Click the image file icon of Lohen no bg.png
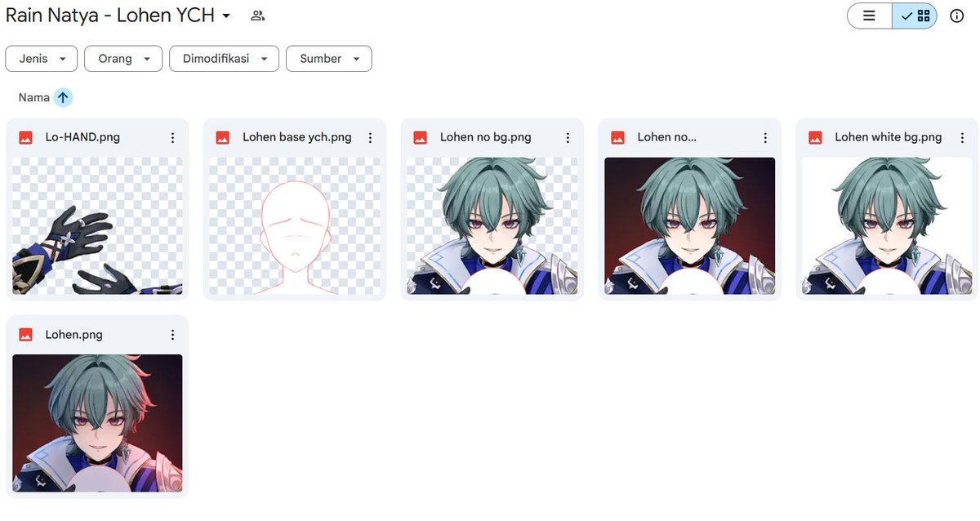This screenshot has width=980, height=521. (x=421, y=138)
